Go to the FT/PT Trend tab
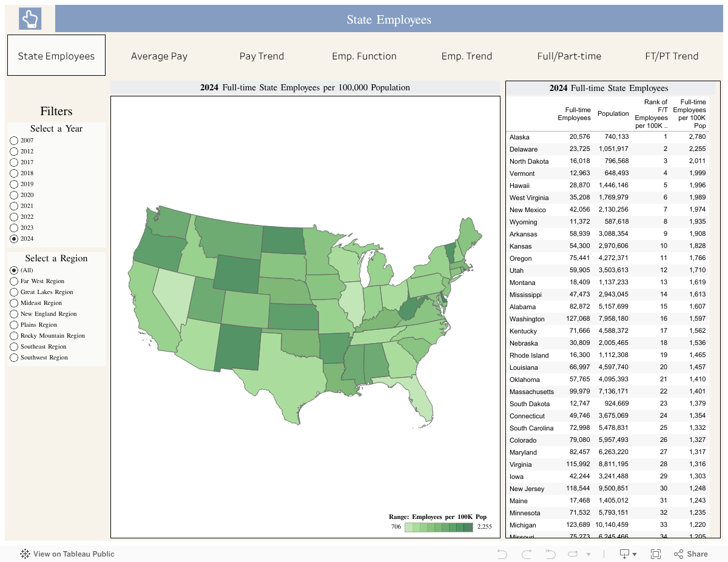 click(x=672, y=56)
